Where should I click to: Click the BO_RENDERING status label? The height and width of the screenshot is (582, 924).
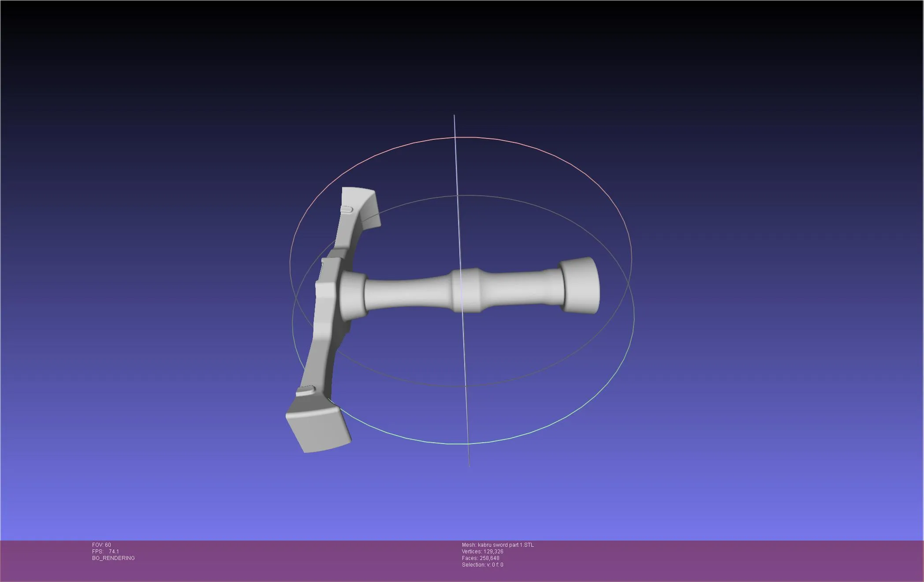[113, 558]
